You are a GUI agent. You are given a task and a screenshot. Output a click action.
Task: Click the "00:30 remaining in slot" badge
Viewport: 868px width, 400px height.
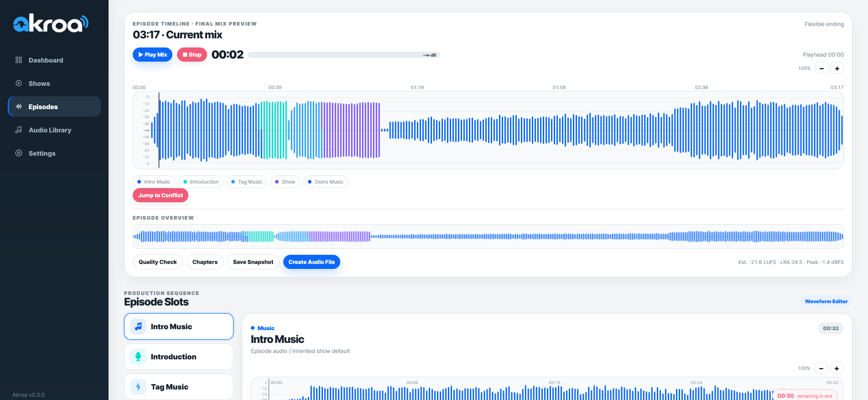click(805, 396)
